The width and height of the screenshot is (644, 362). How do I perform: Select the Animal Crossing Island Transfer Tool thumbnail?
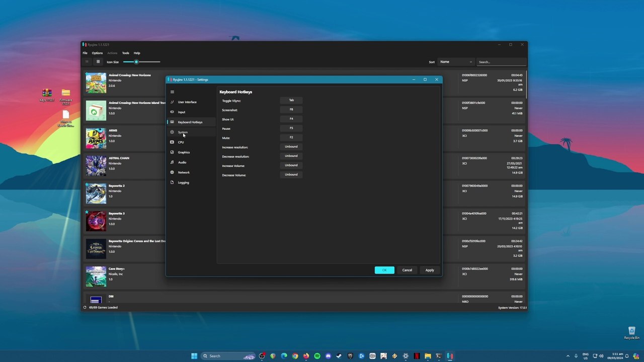pos(96,111)
